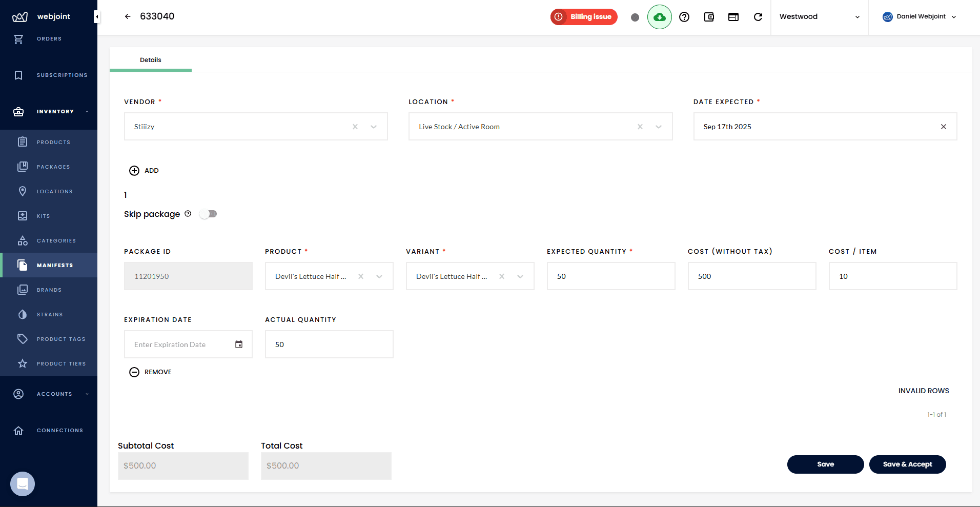Collapse the Accounts section chevron

coord(86,394)
